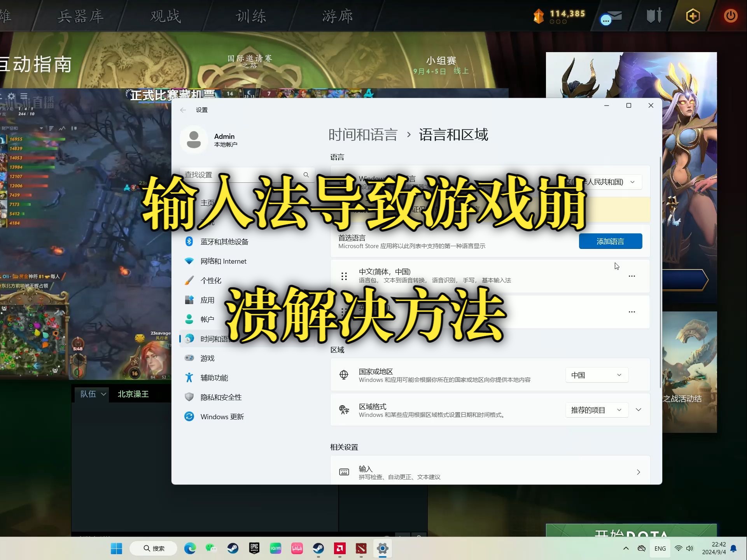Open the 小组赛 event banner in Dota
This screenshot has width=747, height=560.
[441, 65]
